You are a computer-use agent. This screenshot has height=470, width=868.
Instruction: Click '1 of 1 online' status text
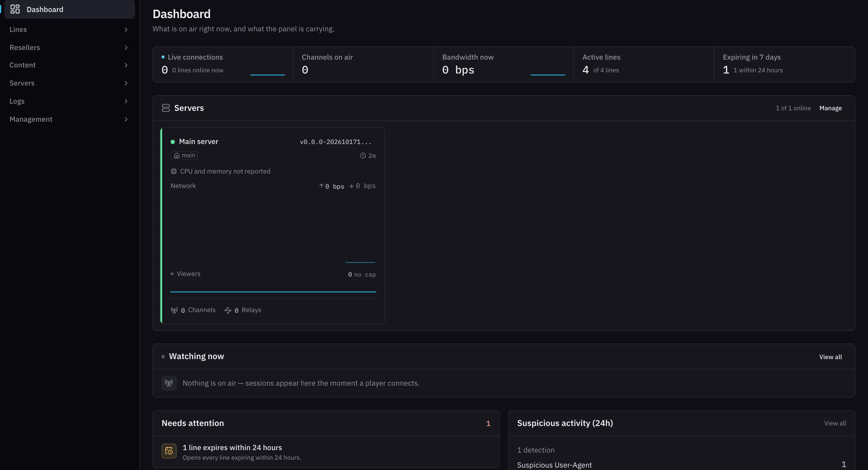pos(793,108)
